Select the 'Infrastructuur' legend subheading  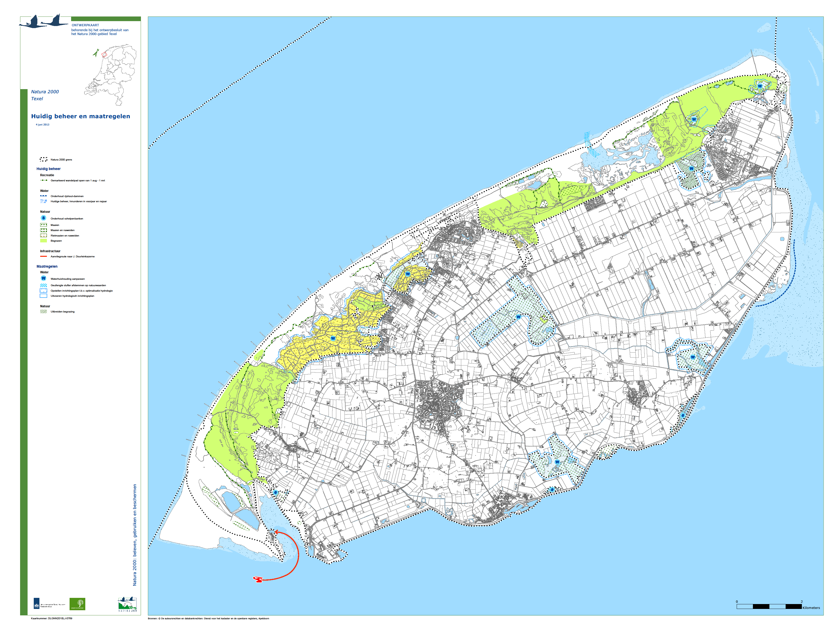pyautogui.click(x=50, y=251)
